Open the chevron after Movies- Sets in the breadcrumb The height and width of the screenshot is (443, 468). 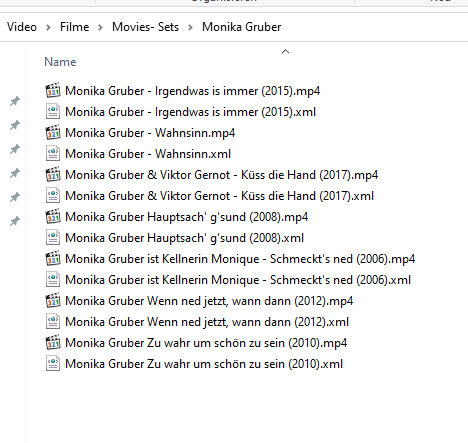(x=190, y=27)
